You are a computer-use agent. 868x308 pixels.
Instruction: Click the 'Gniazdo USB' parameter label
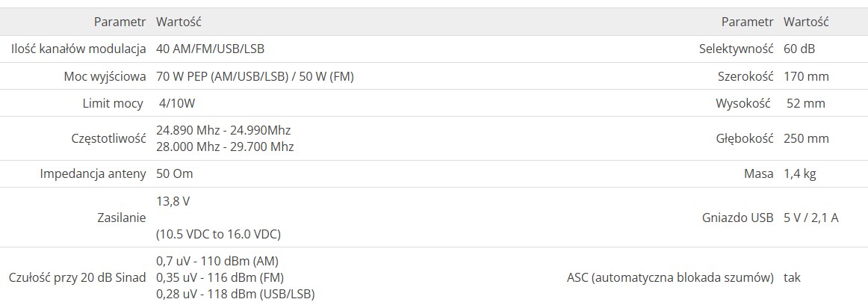pos(737,218)
